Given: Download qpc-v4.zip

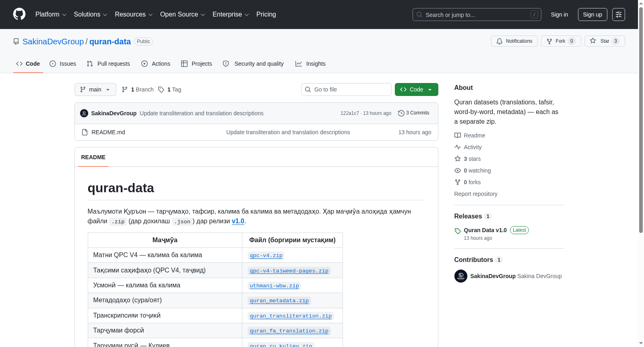Looking at the screenshot, I should [x=266, y=256].
